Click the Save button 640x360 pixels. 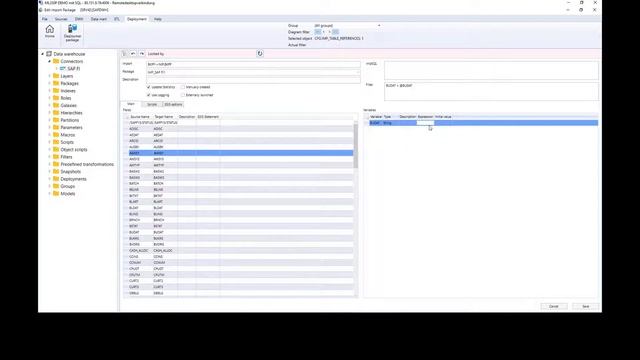click(x=586, y=306)
